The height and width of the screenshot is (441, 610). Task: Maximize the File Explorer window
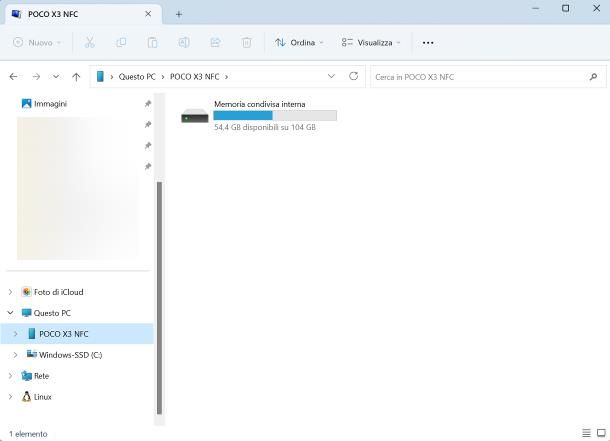tap(566, 8)
